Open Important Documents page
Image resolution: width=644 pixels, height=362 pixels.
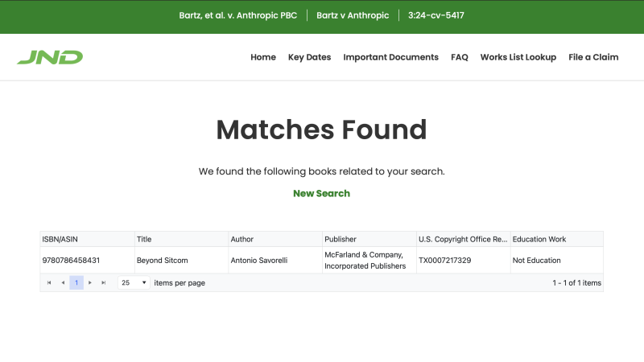coord(391,57)
